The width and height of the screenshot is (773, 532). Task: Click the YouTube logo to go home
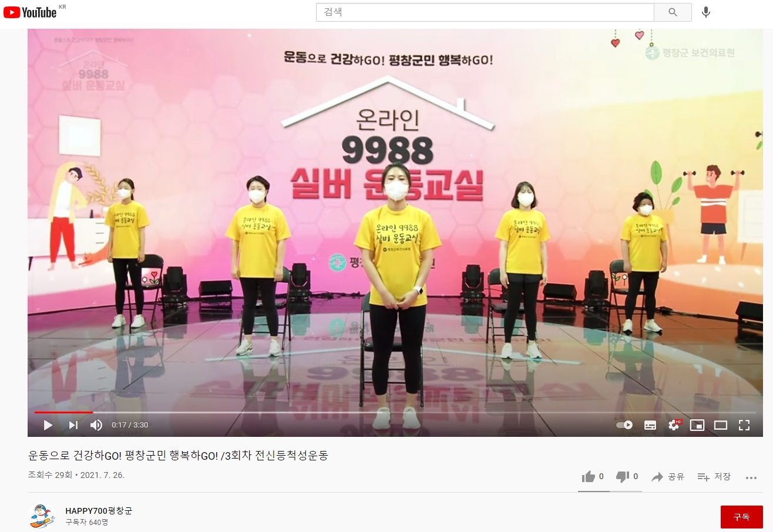point(31,12)
